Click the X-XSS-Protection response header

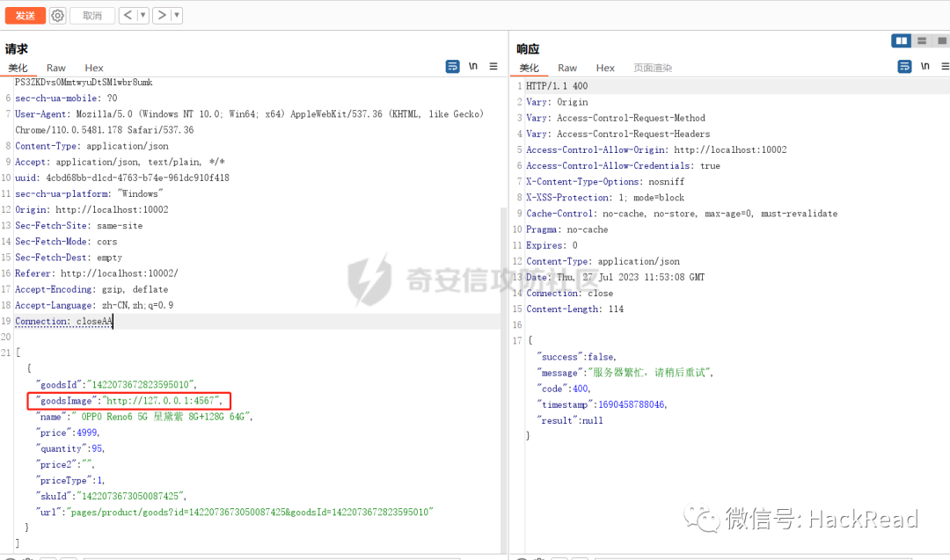tap(604, 197)
